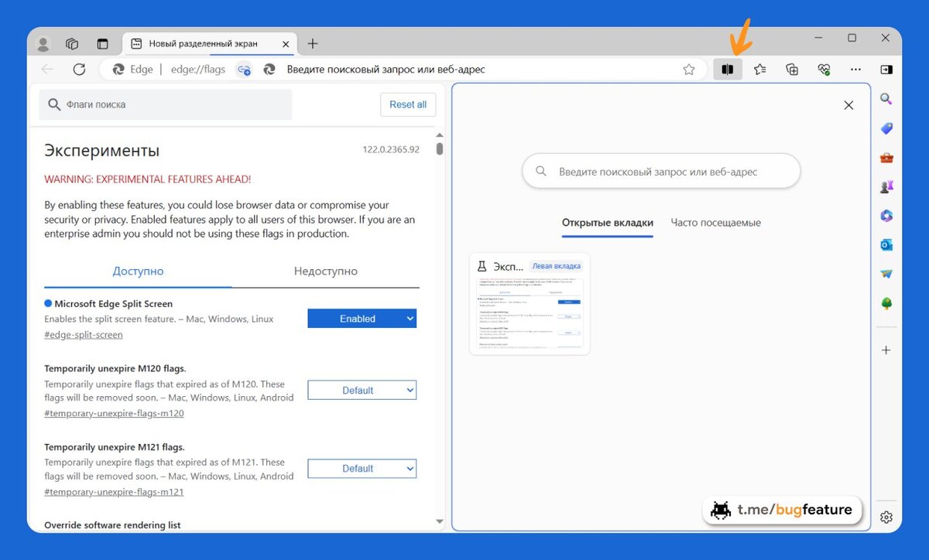The height and width of the screenshot is (560, 929).
Task: Follow the #temporary-unexpire-flags-m121 link
Action: click(114, 492)
